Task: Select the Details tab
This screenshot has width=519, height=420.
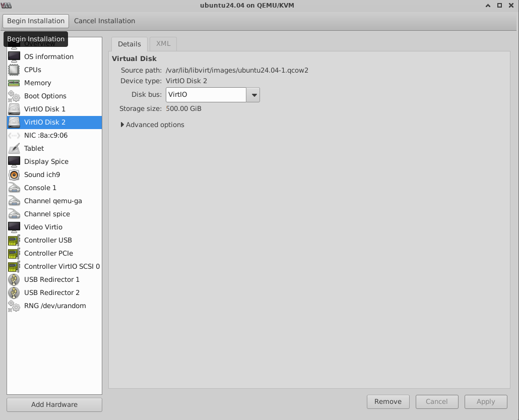Action: (129, 44)
